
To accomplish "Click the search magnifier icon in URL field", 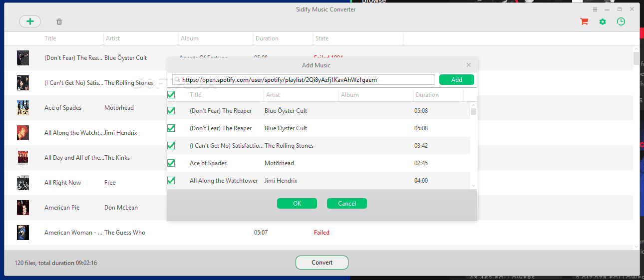I will [x=177, y=80].
